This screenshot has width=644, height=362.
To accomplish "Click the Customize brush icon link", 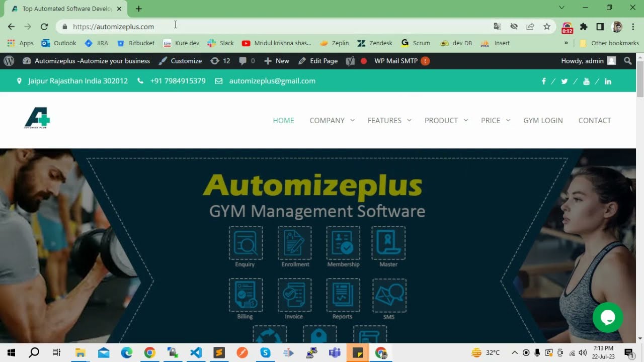I will tap(180, 61).
